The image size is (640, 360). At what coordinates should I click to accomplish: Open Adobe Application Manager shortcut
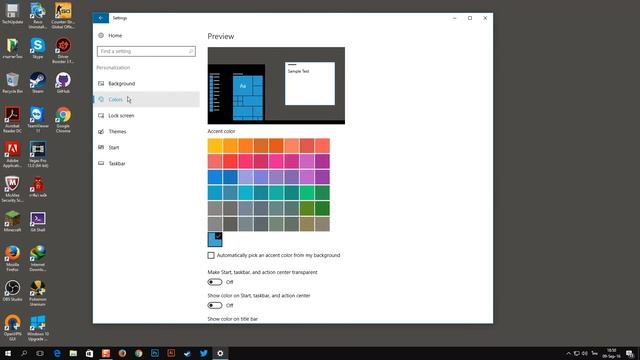[12, 155]
